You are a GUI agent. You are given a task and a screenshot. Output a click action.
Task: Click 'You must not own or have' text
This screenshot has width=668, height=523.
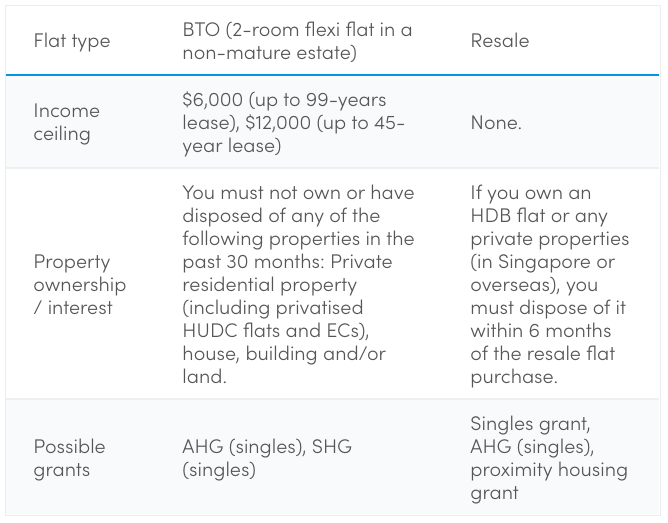[297, 192]
